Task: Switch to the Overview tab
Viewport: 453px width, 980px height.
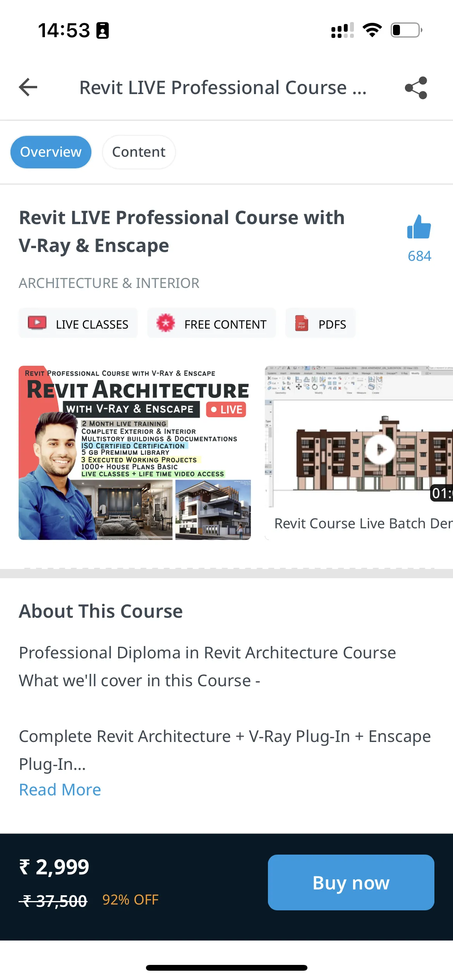Action: (x=51, y=152)
